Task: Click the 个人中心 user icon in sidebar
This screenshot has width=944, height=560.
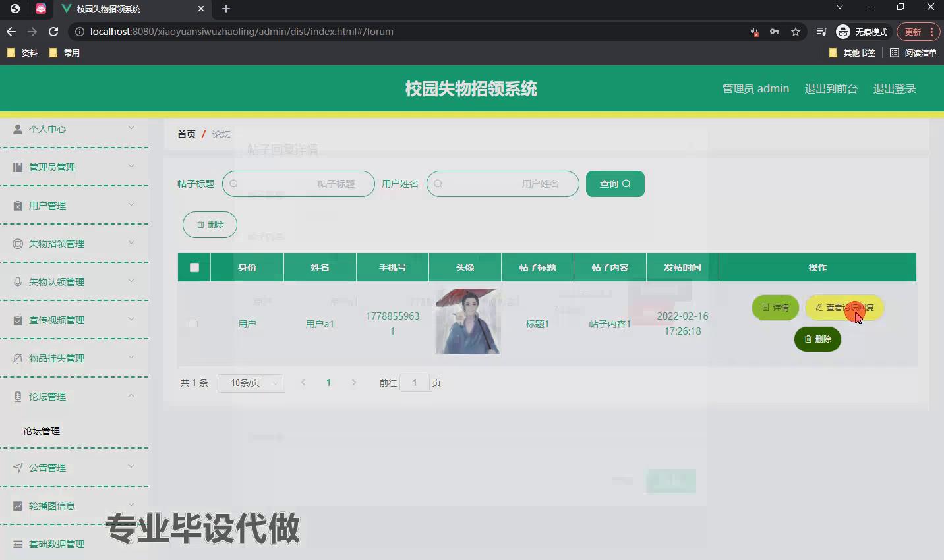Action: point(18,129)
